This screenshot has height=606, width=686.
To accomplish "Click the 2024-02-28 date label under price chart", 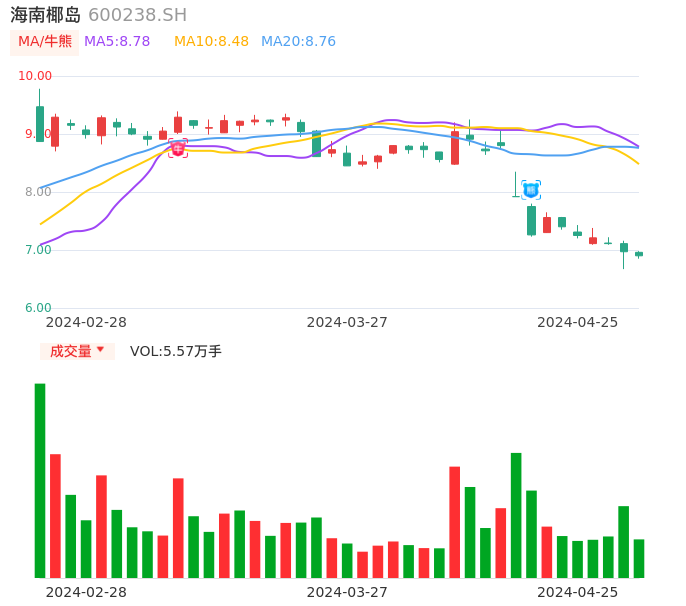I will tap(86, 322).
